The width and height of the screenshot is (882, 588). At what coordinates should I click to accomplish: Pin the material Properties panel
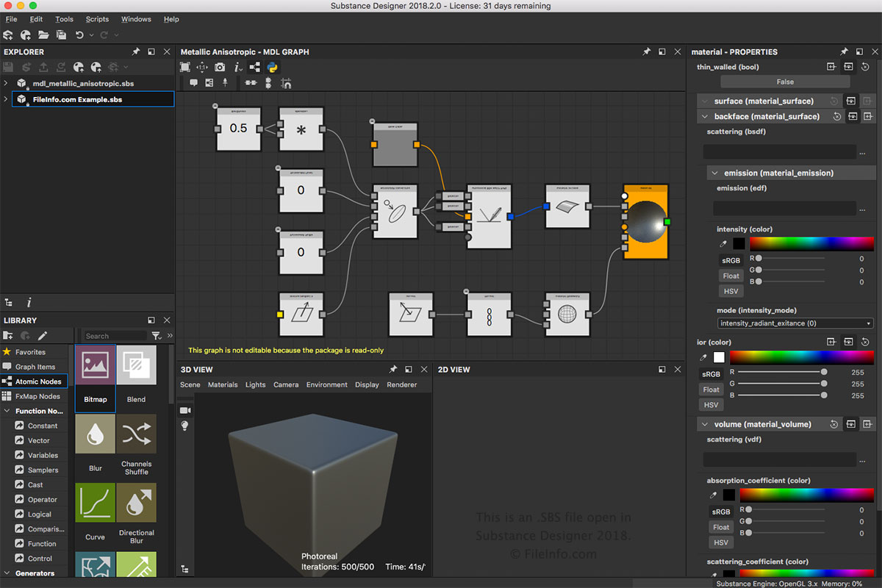pyautogui.click(x=845, y=52)
